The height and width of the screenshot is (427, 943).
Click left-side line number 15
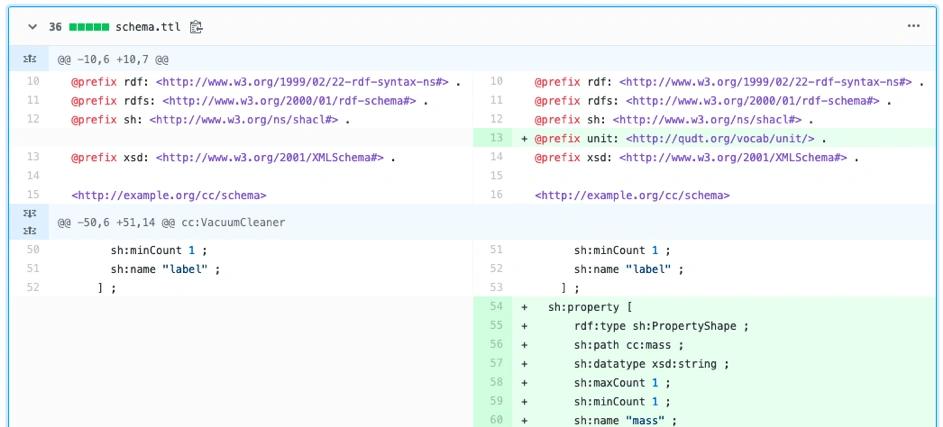32,195
